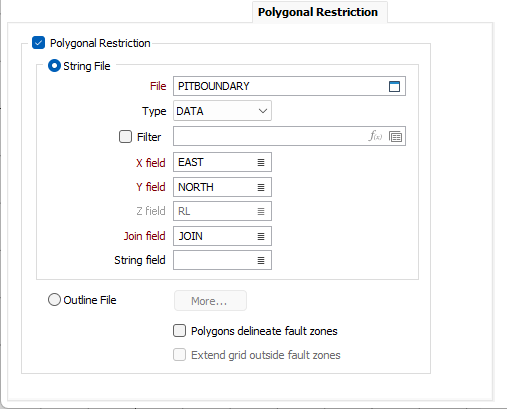Check Polygons delineate fault zones
The image size is (507, 409).
(x=179, y=331)
